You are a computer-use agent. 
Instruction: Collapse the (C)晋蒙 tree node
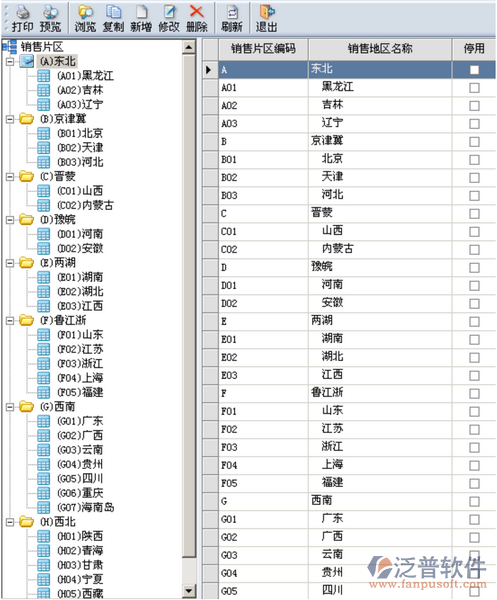(10, 176)
